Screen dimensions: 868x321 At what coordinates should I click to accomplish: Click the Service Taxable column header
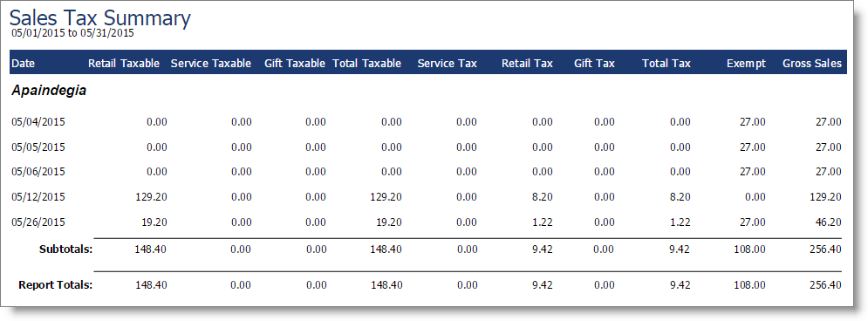click(x=211, y=64)
